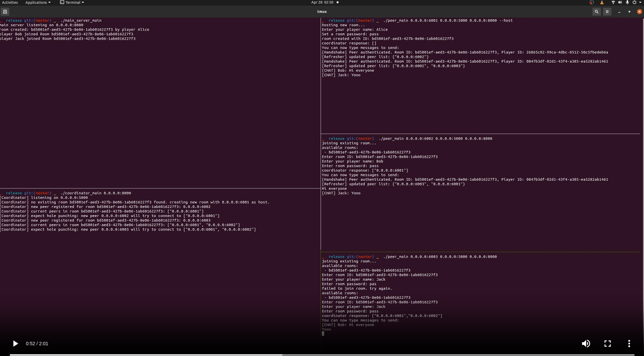Minimize the tmux terminal window
This screenshot has width=644, height=356.
[x=619, y=12]
